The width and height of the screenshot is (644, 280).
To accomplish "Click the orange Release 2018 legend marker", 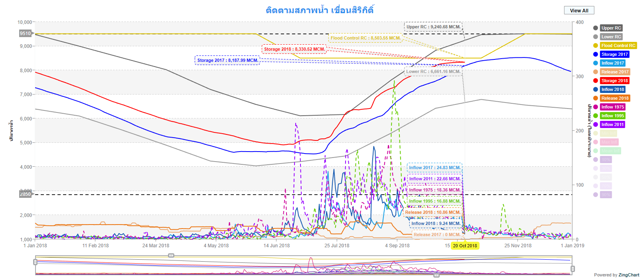I will pyautogui.click(x=595, y=98).
